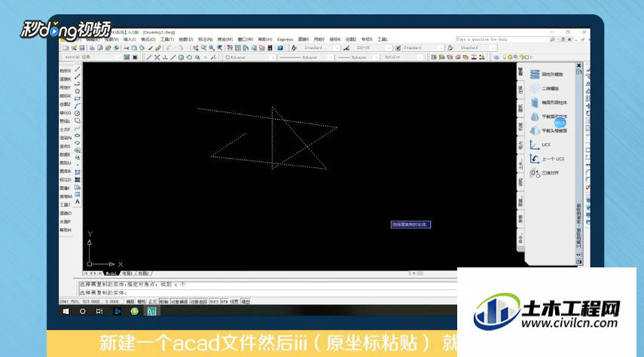This screenshot has width=644, height=357.
Task: Click the dimension style icon beside ISO-25
Action: pyautogui.click(x=346, y=48)
